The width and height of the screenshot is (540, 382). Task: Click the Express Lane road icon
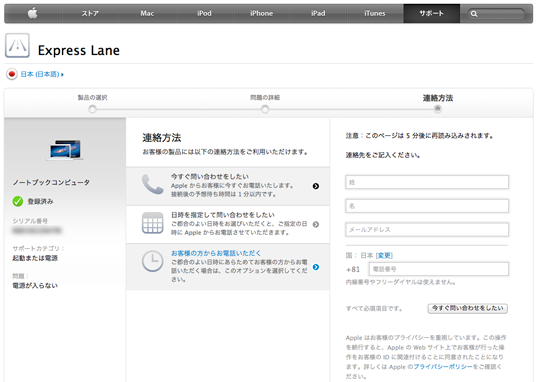click(17, 45)
